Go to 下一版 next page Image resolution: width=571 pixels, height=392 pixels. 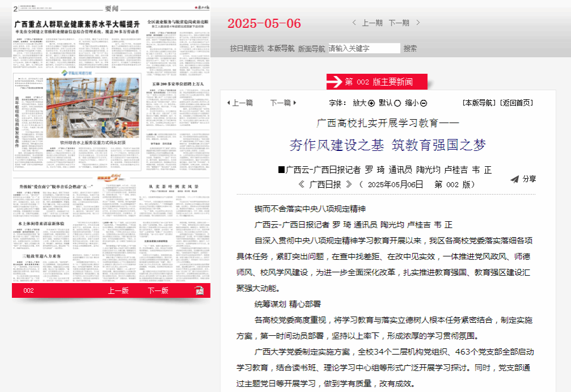[158, 290]
